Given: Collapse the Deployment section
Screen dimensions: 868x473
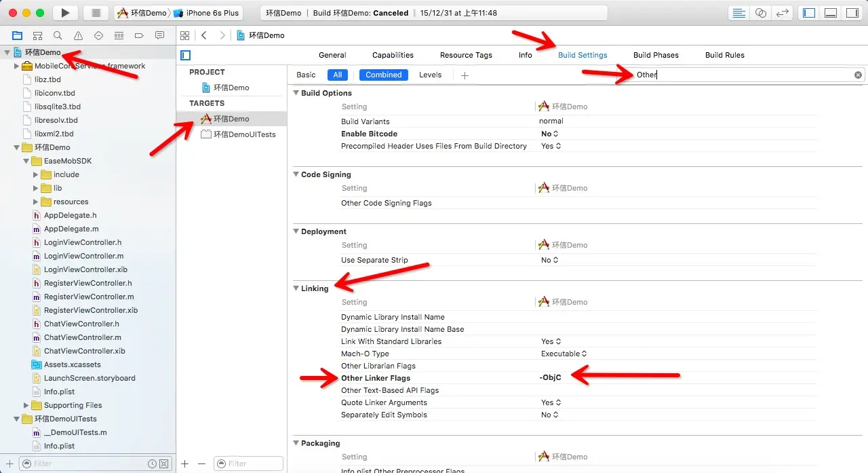Looking at the screenshot, I should (x=296, y=231).
